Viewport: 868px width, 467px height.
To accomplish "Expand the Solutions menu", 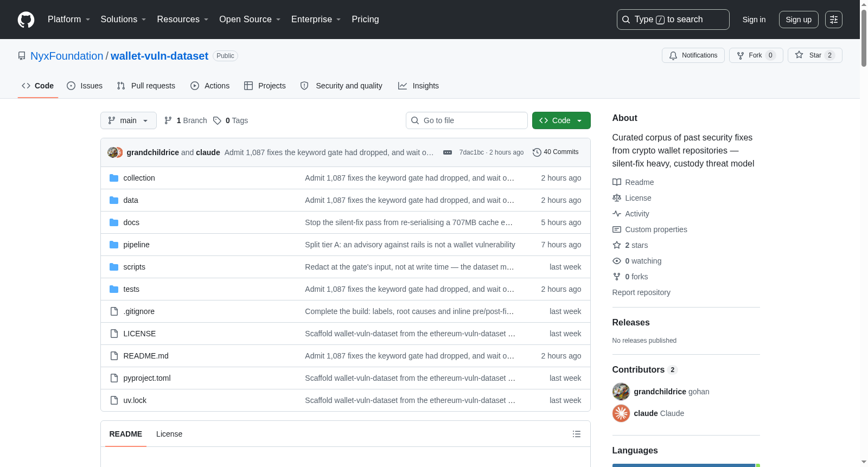I will pyautogui.click(x=123, y=20).
